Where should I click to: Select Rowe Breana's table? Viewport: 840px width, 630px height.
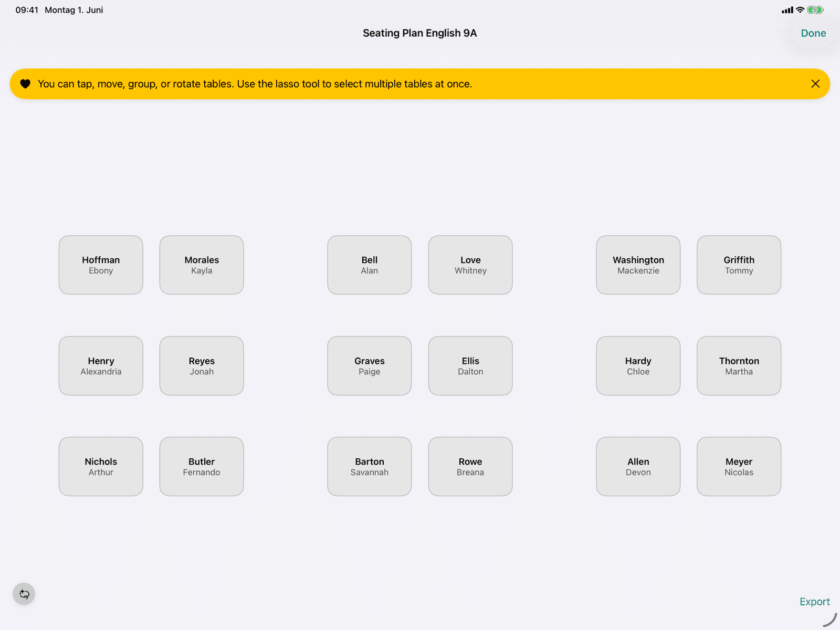[470, 467]
